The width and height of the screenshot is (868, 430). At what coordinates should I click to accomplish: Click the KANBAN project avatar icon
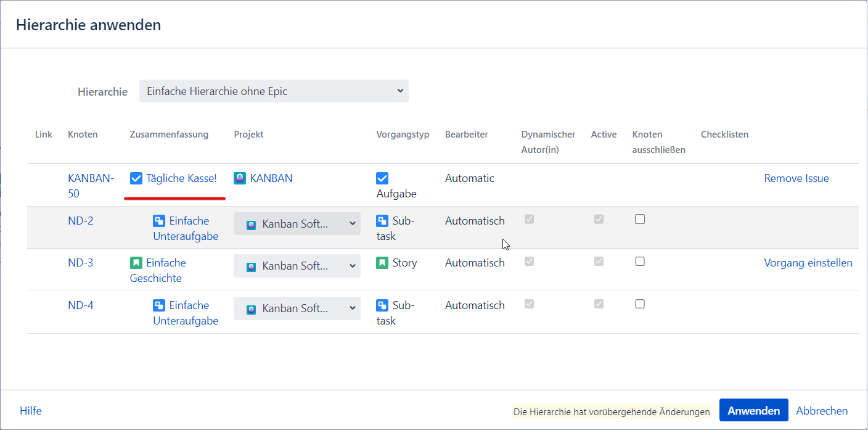tap(240, 179)
